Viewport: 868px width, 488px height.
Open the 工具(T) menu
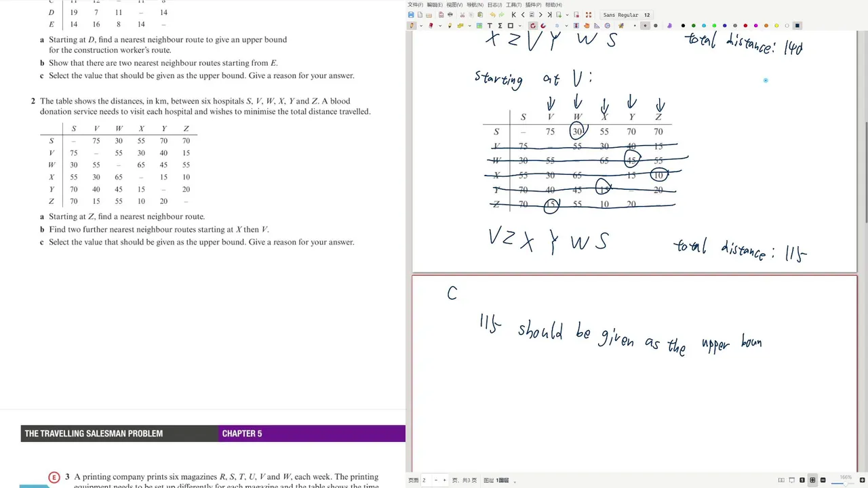(513, 5)
